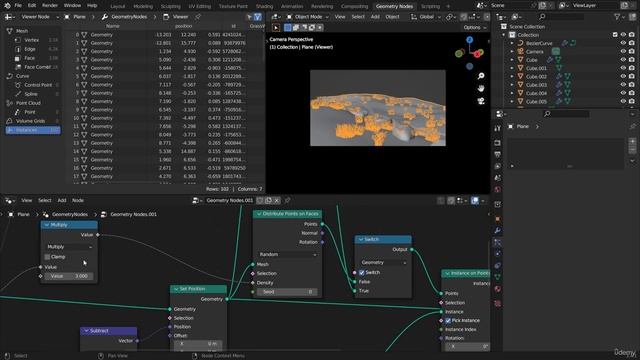640x360 pixels.
Task: Click the pin icon beside Geometry Nodes.001
Action: coord(287,200)
